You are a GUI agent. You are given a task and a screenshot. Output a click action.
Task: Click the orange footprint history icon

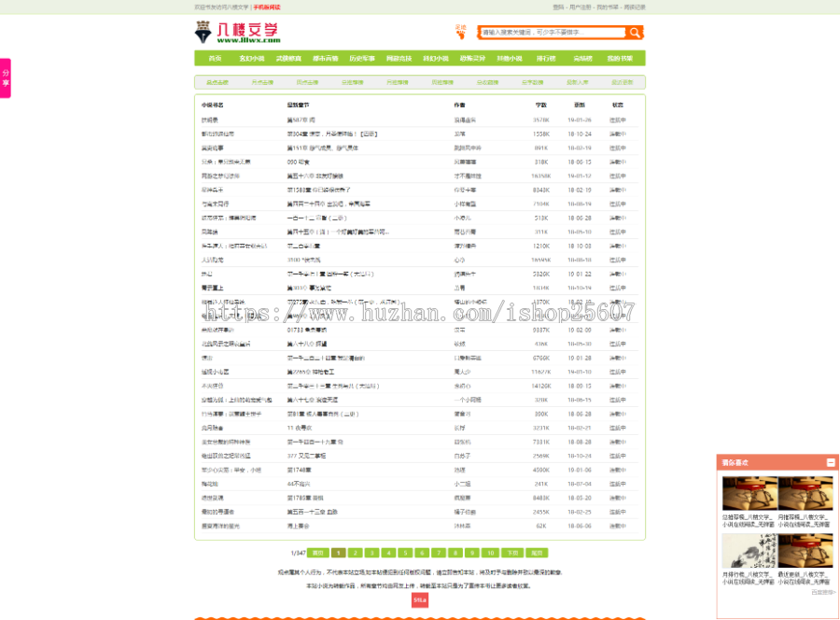point(461,32)
